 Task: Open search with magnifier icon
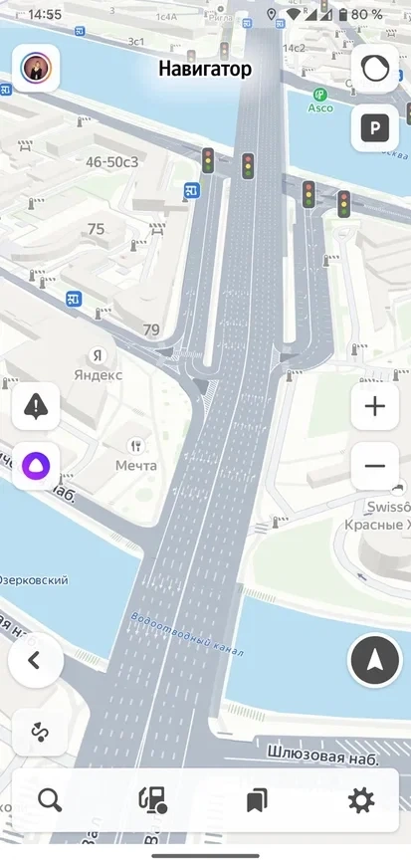pos(50,800)
